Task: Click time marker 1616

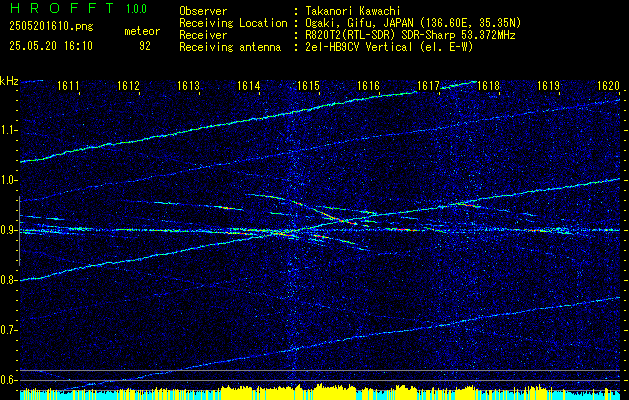Action: tap(368, 86)
